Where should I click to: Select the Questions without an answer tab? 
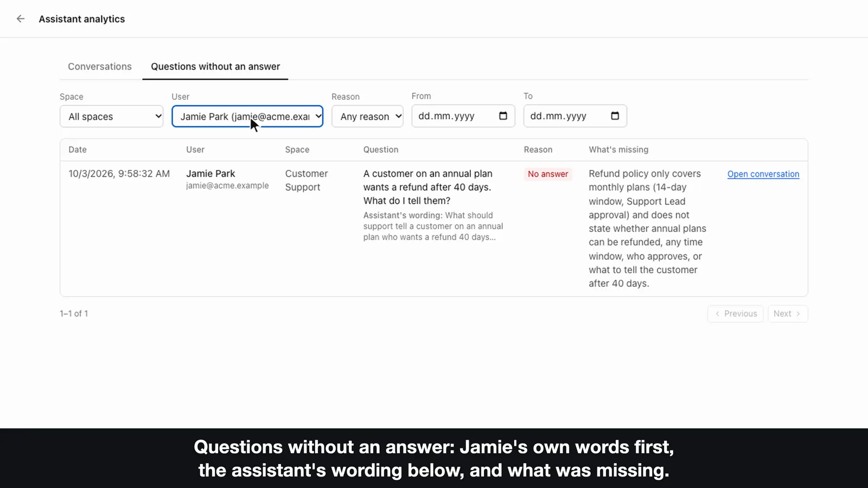215,67
